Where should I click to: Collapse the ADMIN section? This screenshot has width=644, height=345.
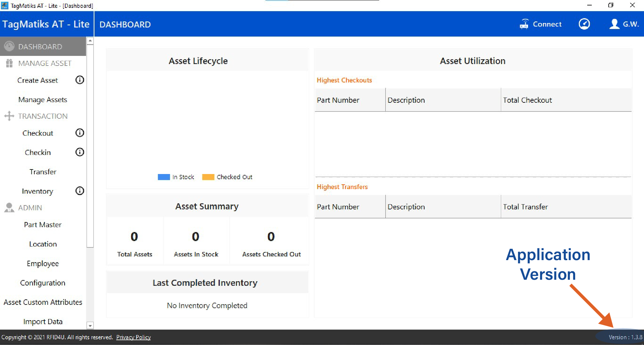pos(30,208)
